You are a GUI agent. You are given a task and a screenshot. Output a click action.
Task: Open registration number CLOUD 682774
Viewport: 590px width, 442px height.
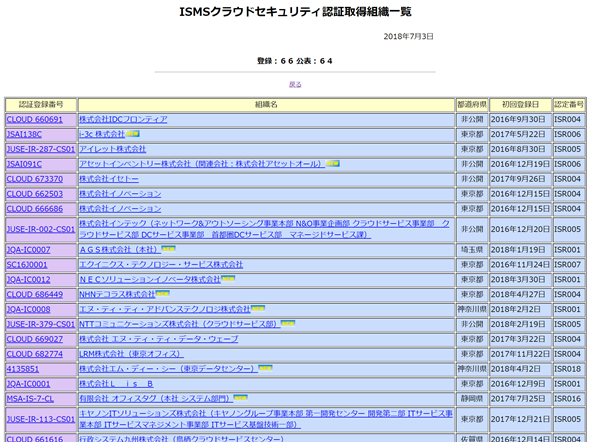(35, 354)
